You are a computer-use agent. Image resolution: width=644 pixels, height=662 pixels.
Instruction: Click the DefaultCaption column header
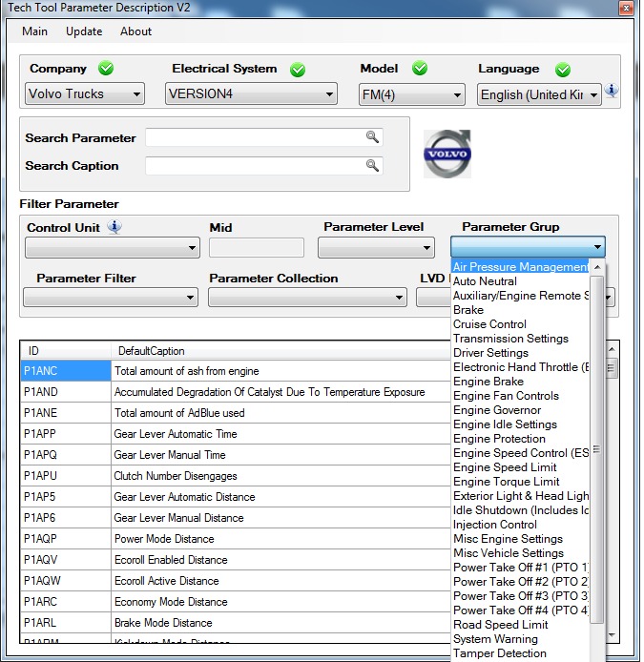coord(281,351)
